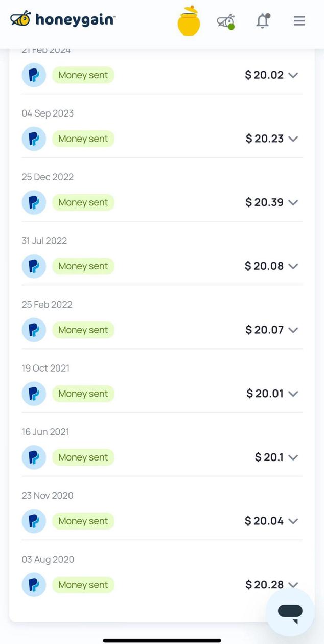Expand the $20.39 payout chevron
Viewport: 324px width, 644px height.
click(293, 202)
